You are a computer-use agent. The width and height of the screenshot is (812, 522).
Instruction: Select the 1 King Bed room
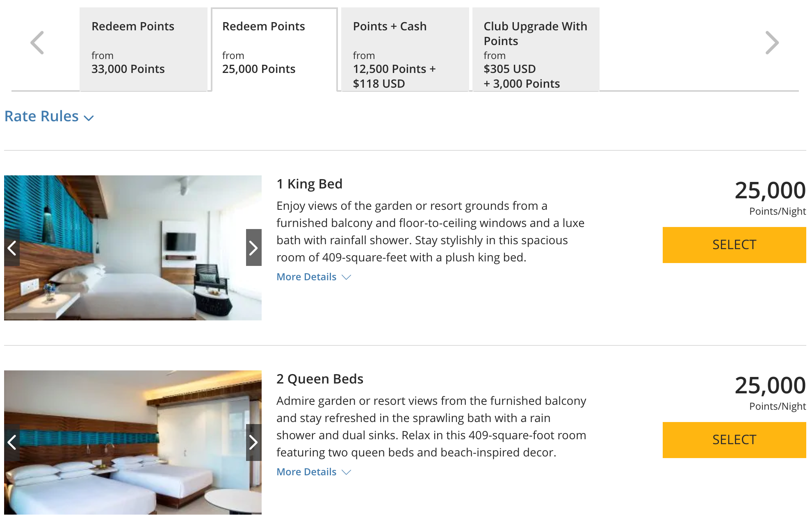point(734,245)
